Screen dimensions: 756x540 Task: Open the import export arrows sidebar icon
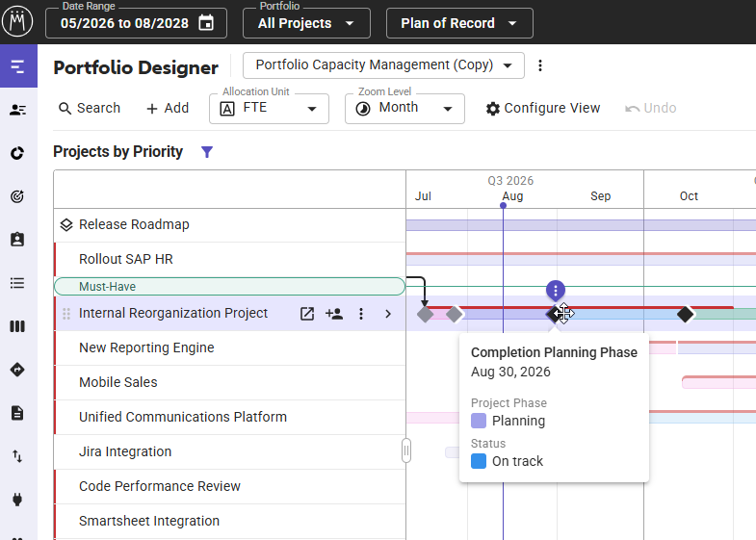pos(17,455)
